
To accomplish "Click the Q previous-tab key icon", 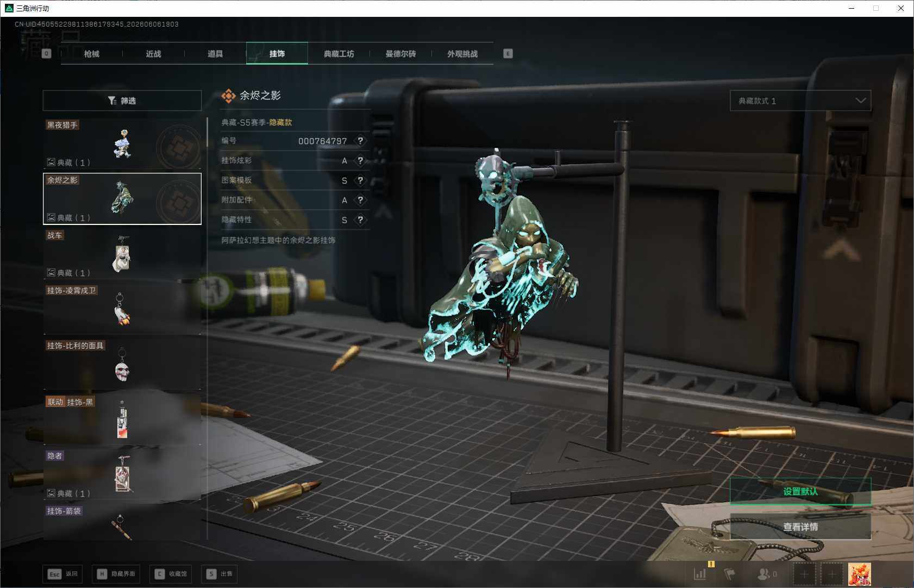I will (x=47, y=53).
